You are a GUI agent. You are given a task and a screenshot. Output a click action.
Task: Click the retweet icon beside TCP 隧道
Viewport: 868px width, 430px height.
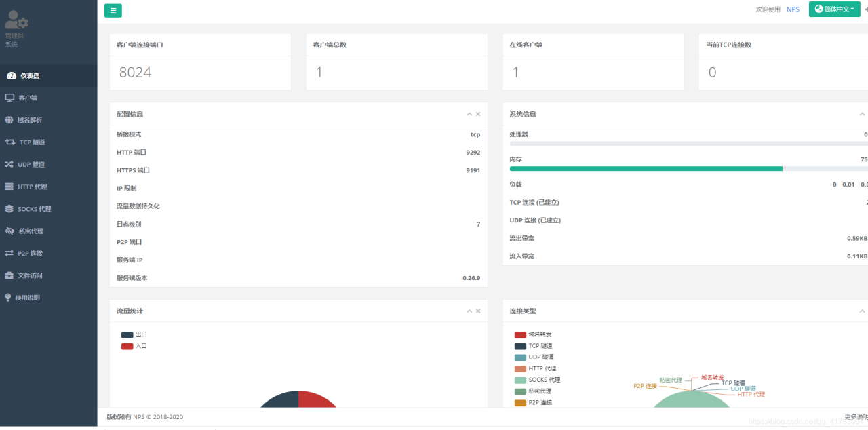coord(9,142)
